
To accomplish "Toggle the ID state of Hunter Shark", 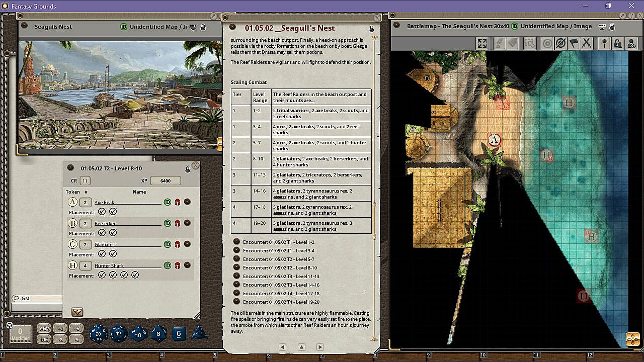I will click(x=168, y=265).
